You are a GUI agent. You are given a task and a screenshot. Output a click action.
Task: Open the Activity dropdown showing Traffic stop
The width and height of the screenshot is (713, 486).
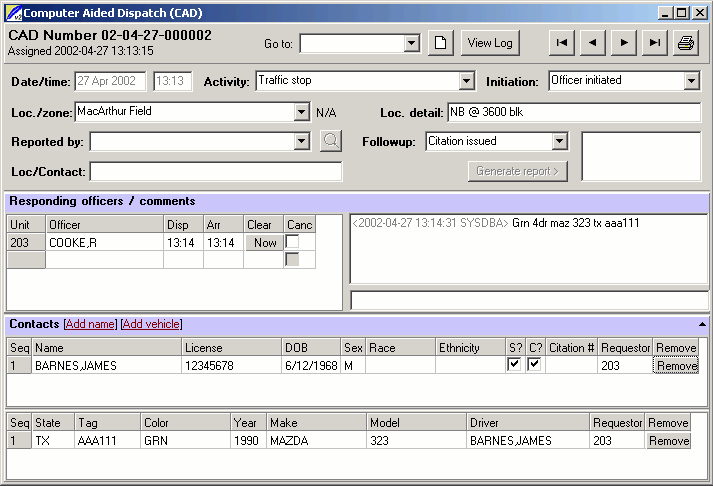click(x=466, y=81)
